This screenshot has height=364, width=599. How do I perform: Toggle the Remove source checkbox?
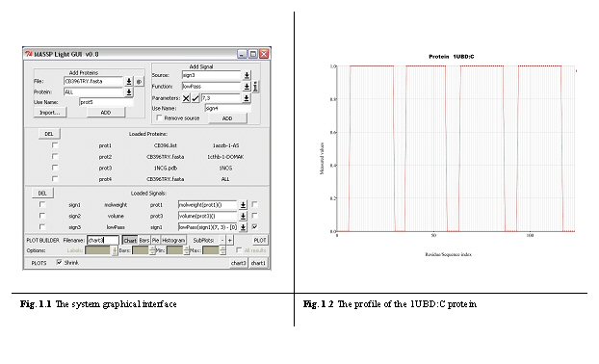tap(160, 117)
